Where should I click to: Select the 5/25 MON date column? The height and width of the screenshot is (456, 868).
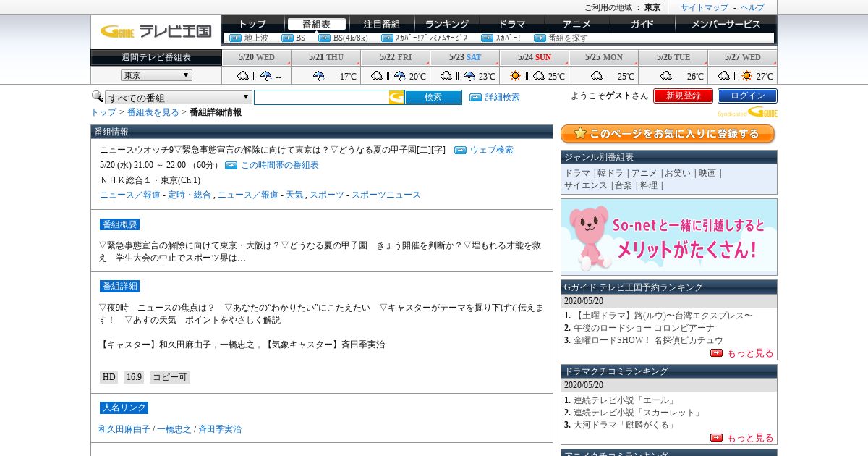(x=603, y=57)
